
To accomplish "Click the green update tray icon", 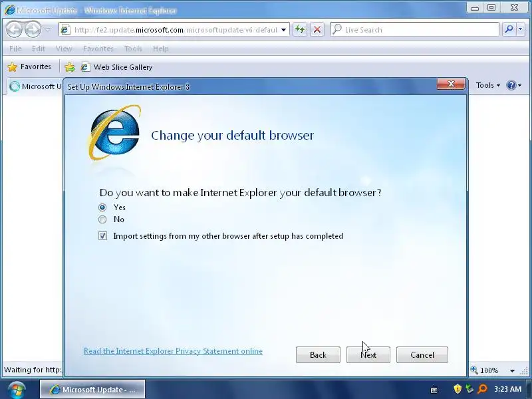I will pyautogui.click(x=469, y=389).
